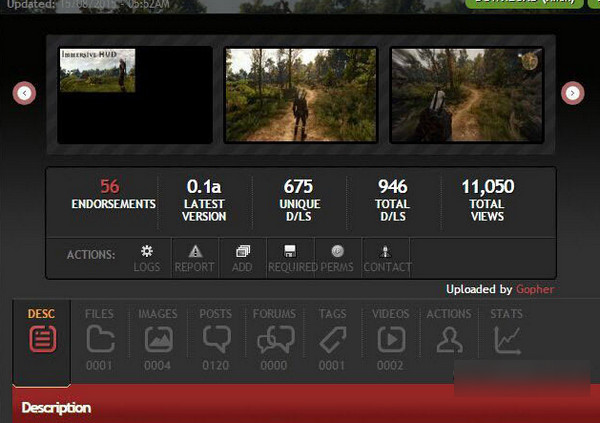Switch to the IMAGES tab
The height and width of the screenshot is (423, 600).
click(x=158, y=339)
